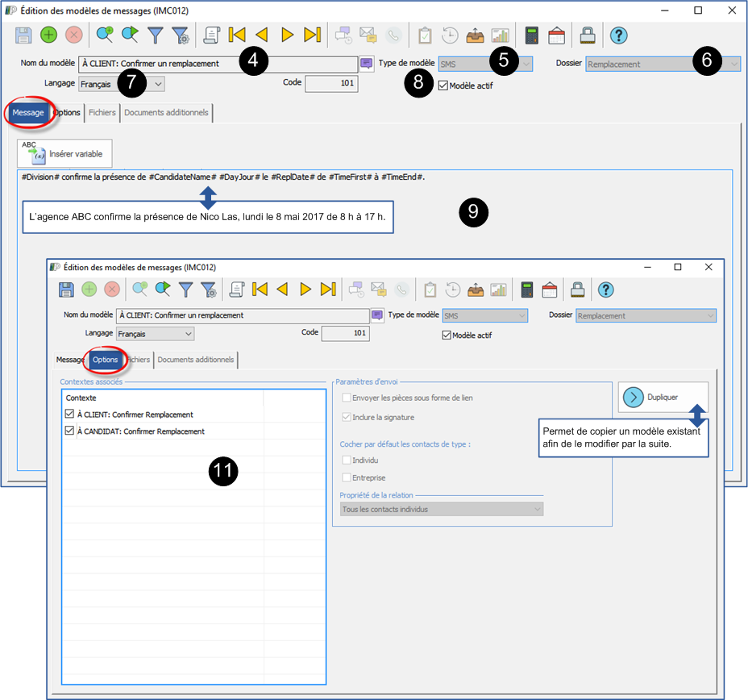Click purple comment icon beside front window model name
Screen dimensions: 748x700
click(377, 315)
